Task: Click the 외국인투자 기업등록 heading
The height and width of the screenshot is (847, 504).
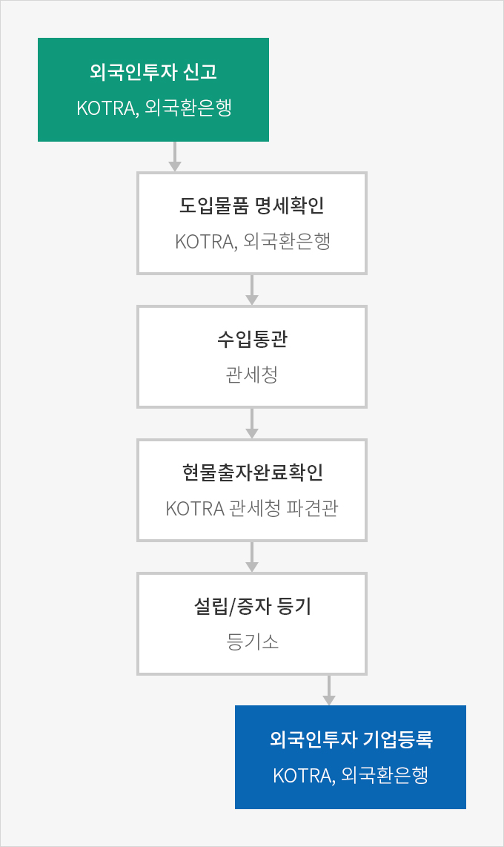Action: (351, 739)
